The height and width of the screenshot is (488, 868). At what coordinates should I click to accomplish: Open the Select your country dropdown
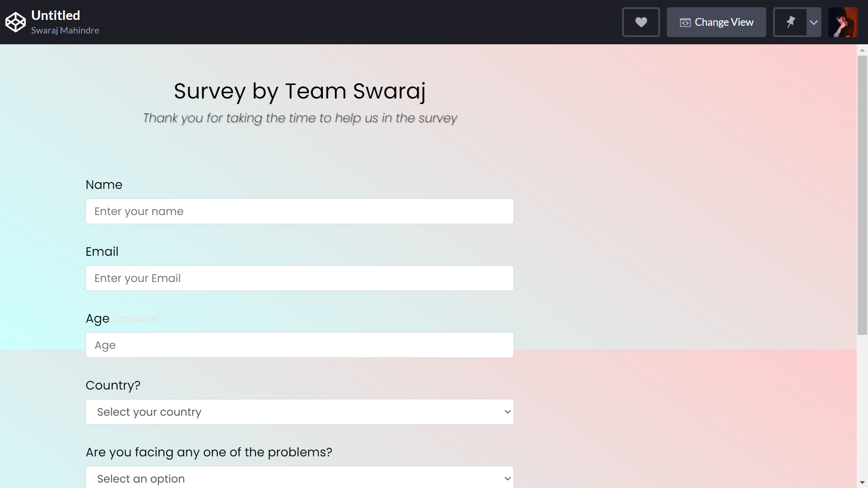tap(299, 412)
